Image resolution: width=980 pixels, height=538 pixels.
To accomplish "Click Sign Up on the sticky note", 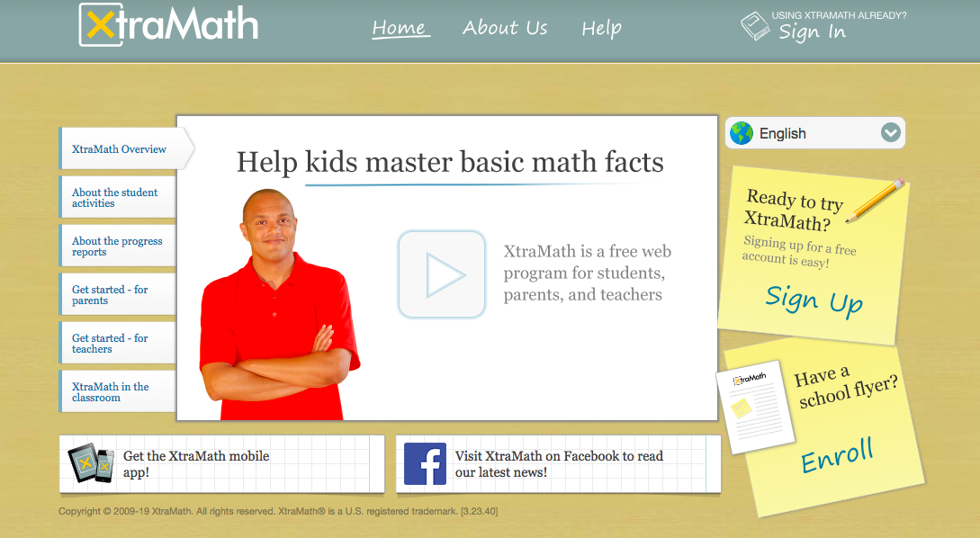I will click(814, 300).
